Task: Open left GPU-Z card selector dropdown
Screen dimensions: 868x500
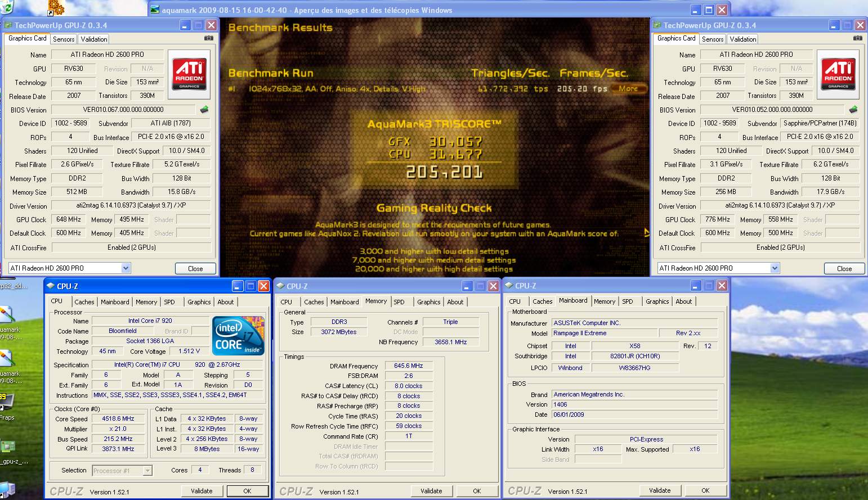Action: tap(126, 268)
